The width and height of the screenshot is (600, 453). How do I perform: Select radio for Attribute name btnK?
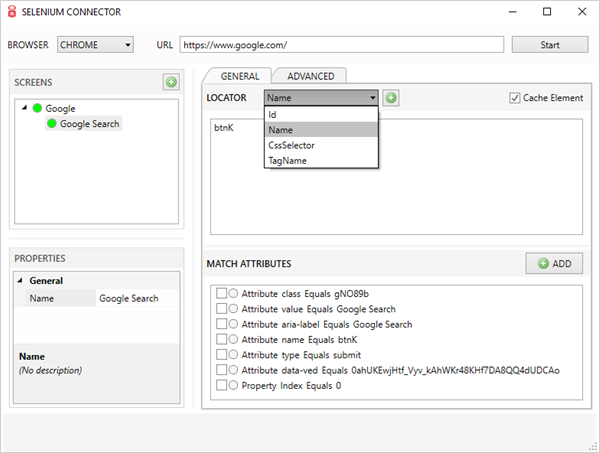pos(233,339)
